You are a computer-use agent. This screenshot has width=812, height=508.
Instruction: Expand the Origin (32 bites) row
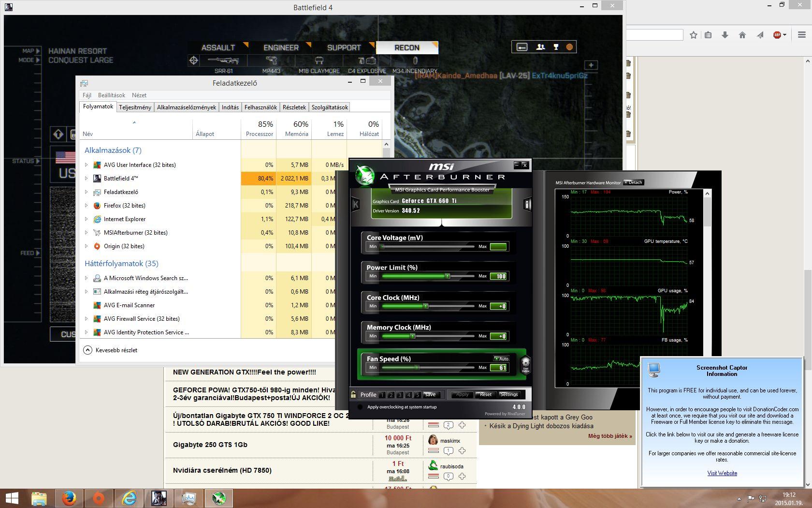coord(87,246)
